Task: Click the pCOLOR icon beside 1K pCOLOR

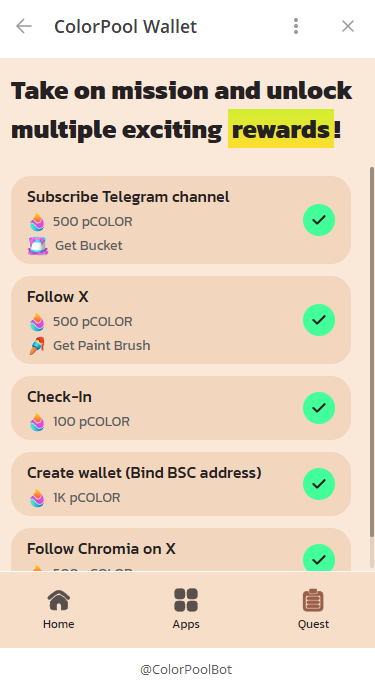Action: tap(37, 498)
